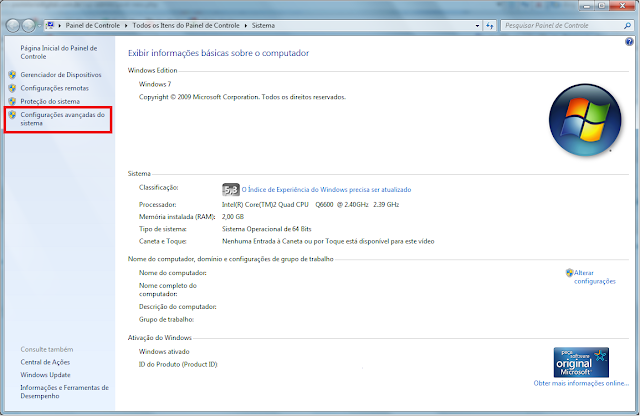Click the shield icon beside Alterar configurações

point(569,273)
